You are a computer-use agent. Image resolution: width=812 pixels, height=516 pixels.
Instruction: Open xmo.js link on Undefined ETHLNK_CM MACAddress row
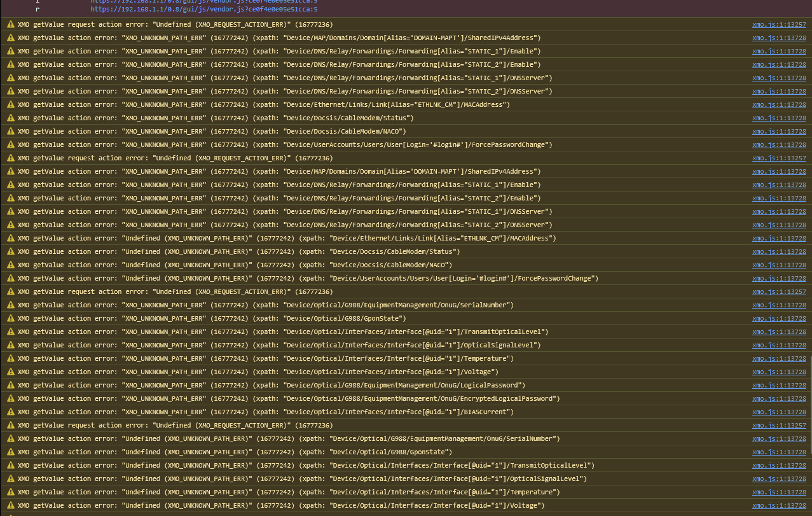(779, 238)
